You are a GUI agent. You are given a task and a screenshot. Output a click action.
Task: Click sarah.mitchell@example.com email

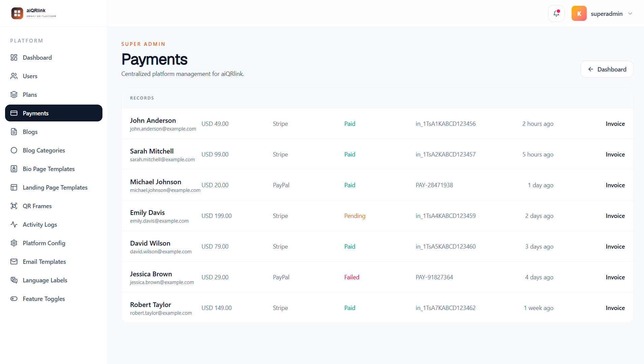162,160
